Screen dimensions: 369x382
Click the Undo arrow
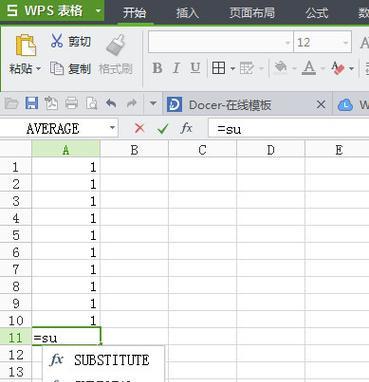pos(111,104)
